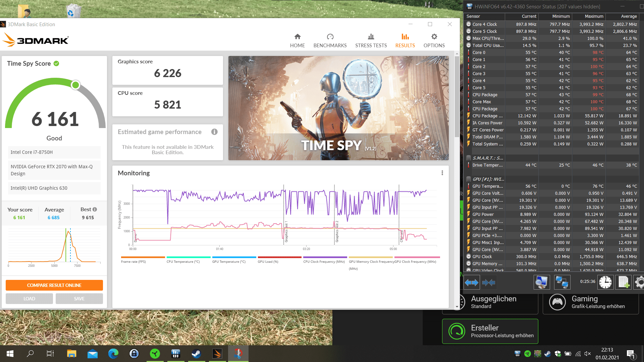Open Mail app from taskbar
The width and height of the screenshot is (644, 362).
point(92,354)
